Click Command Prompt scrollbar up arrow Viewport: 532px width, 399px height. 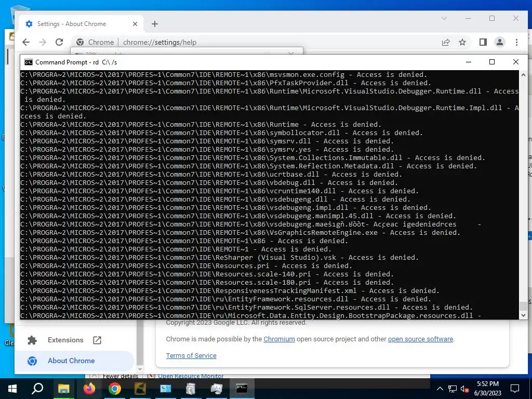523,75
